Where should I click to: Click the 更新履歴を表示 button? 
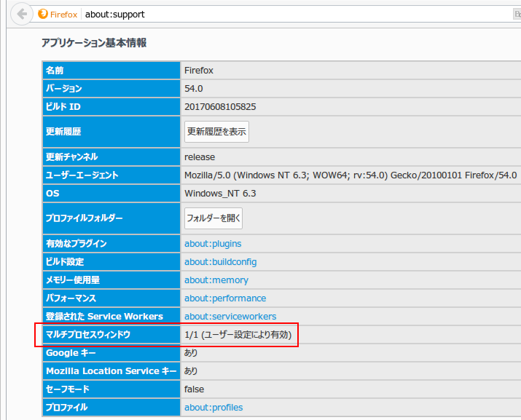(216, 132)
